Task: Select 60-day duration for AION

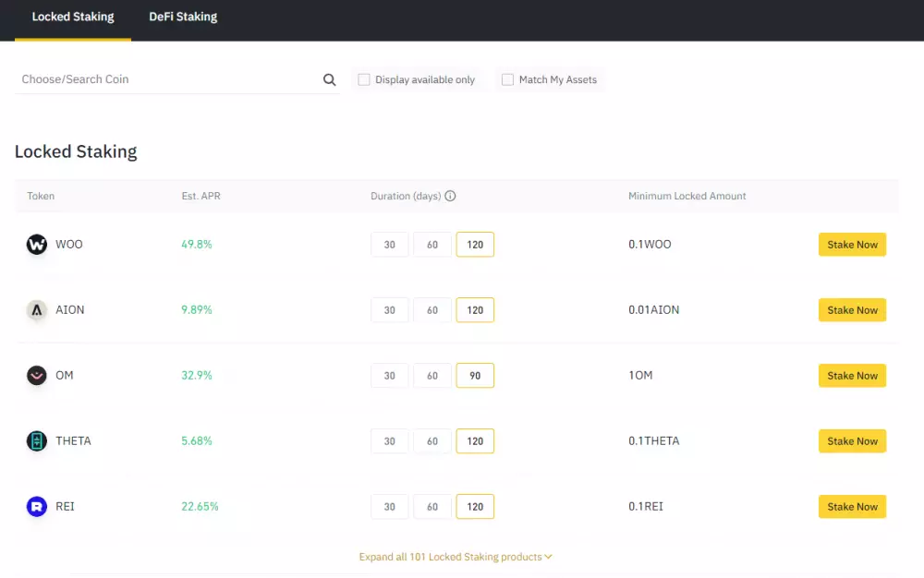Action: 432,309
